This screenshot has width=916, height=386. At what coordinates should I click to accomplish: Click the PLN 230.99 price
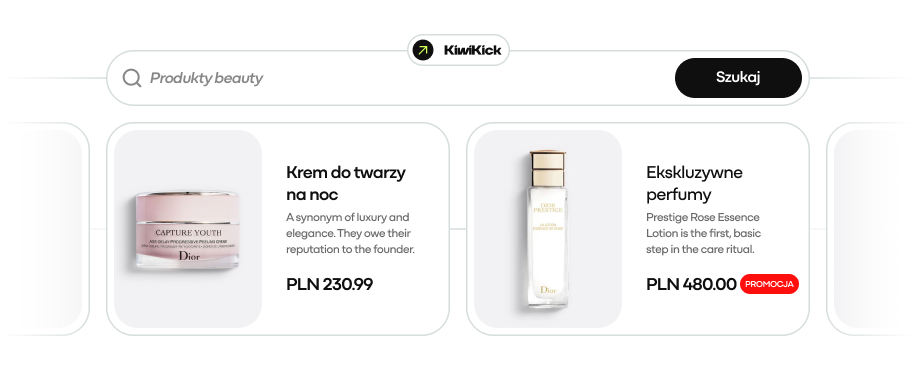[329, 284]
